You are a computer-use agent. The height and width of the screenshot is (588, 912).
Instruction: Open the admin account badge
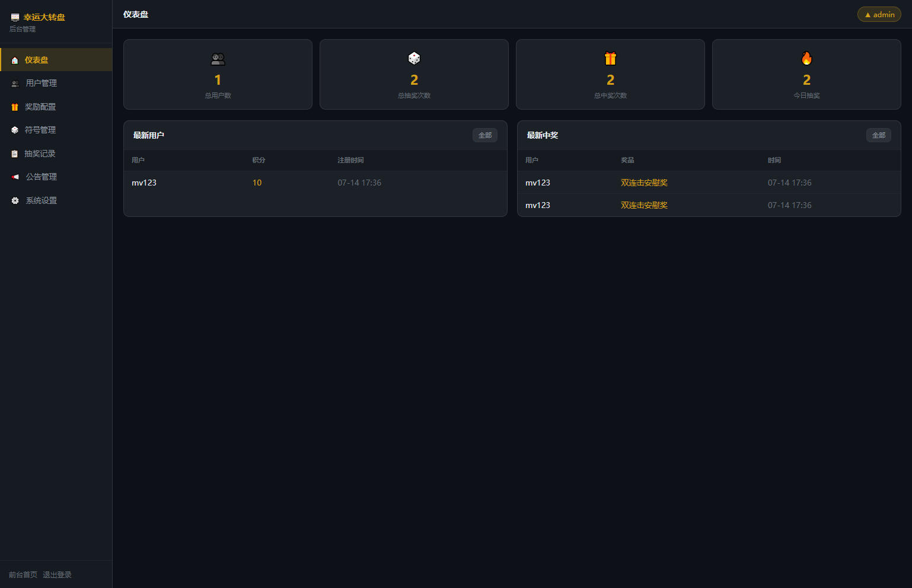(879, 14)
